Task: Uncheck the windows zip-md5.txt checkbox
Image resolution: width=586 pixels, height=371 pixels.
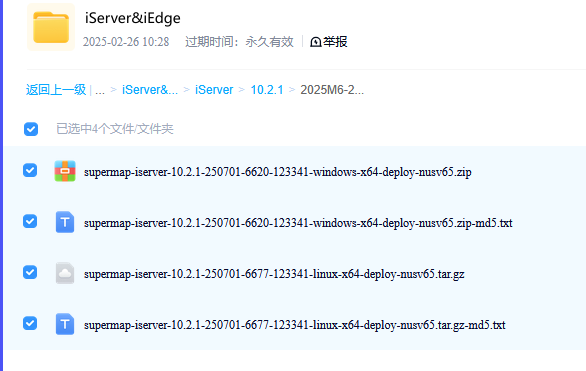Action: click(30, 221)
